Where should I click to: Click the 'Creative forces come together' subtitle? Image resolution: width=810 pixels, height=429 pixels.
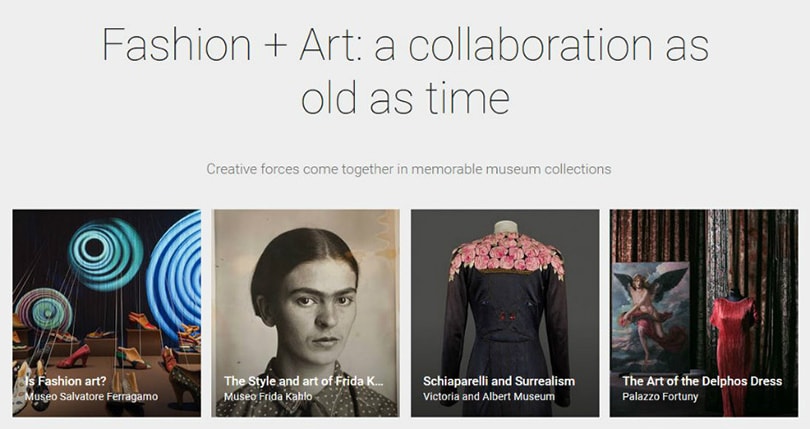tap(408, 169)
